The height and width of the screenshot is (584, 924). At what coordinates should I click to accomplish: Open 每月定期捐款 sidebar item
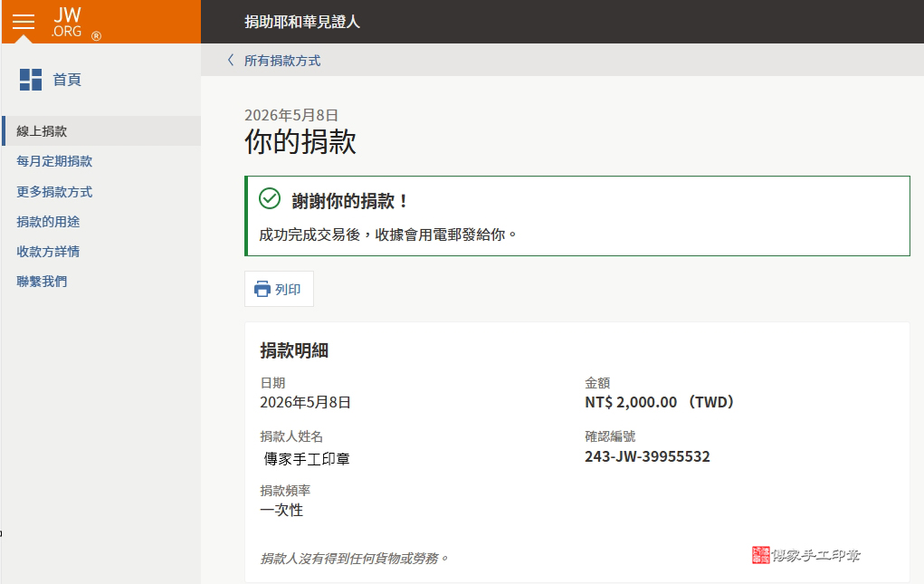[54, 161]
